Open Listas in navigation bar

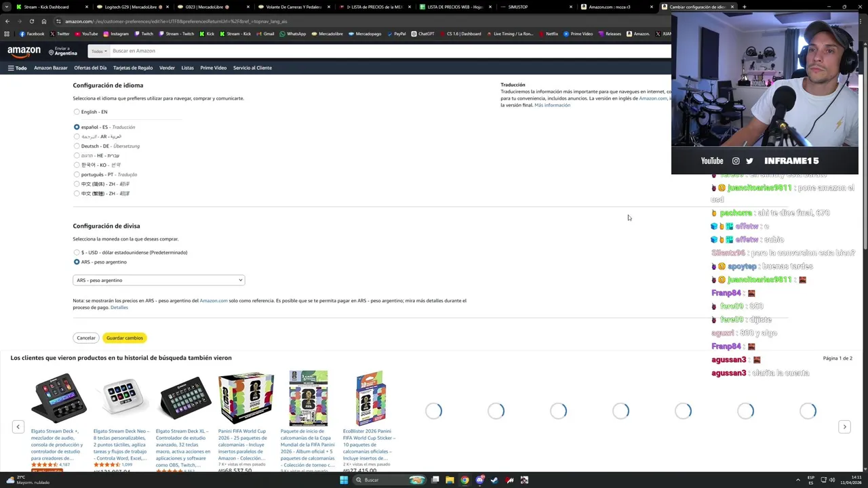click(x=188, y=68)
